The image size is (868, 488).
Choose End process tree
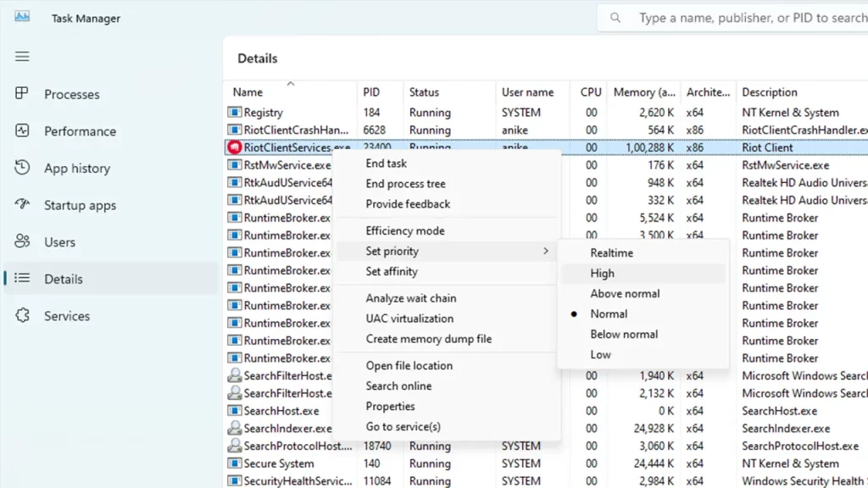(446, 184)
